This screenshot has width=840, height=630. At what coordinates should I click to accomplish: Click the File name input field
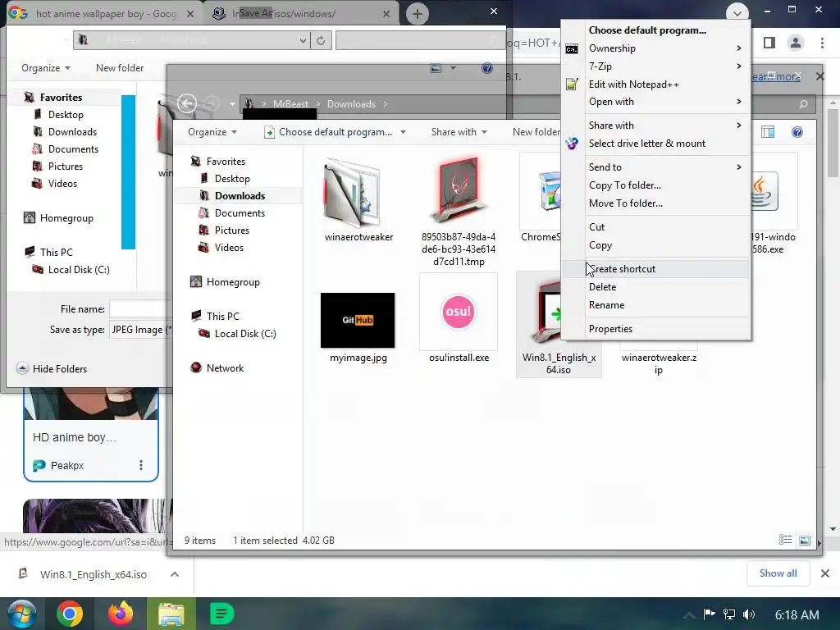(x=141, y=309)
